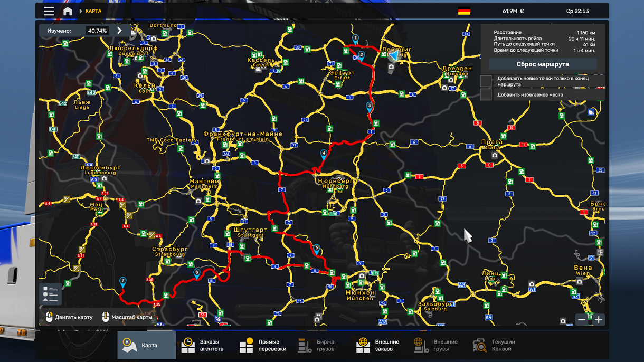Expand the explored percentage panel arrow
This screenshot has width=644, height=362.
coord(119,31)
